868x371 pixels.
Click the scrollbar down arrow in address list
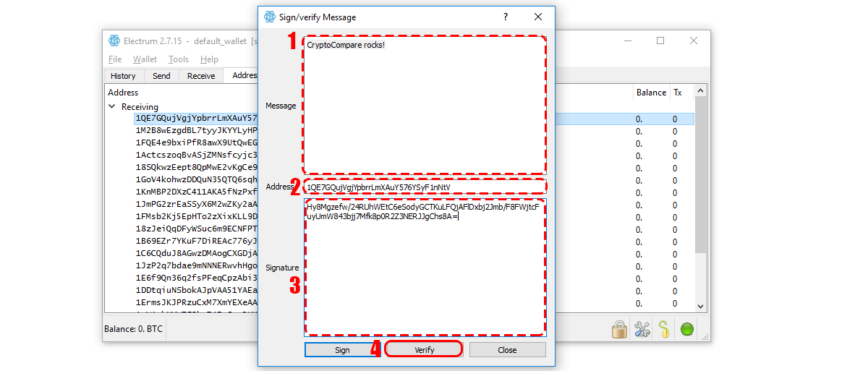click(700, 307)
